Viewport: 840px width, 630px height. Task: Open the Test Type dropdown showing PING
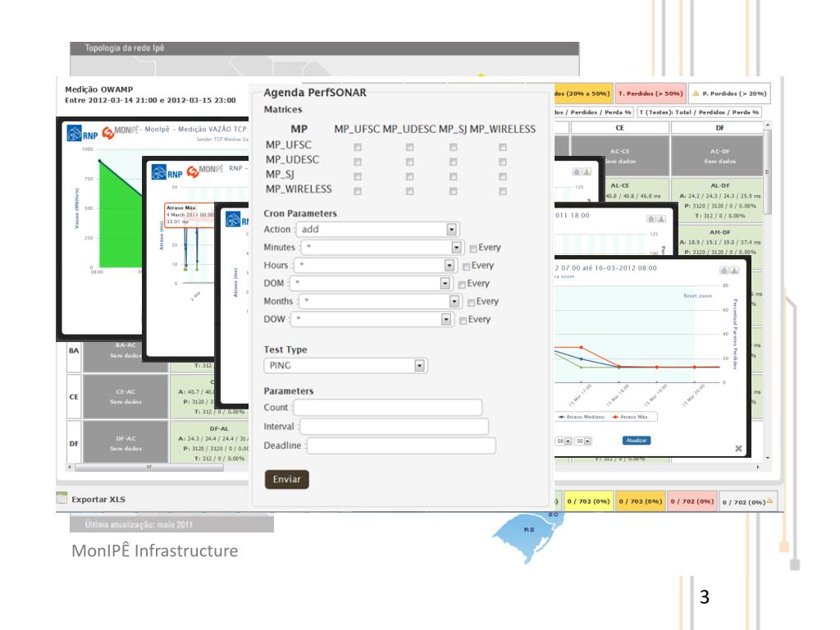tap(345, 365)
